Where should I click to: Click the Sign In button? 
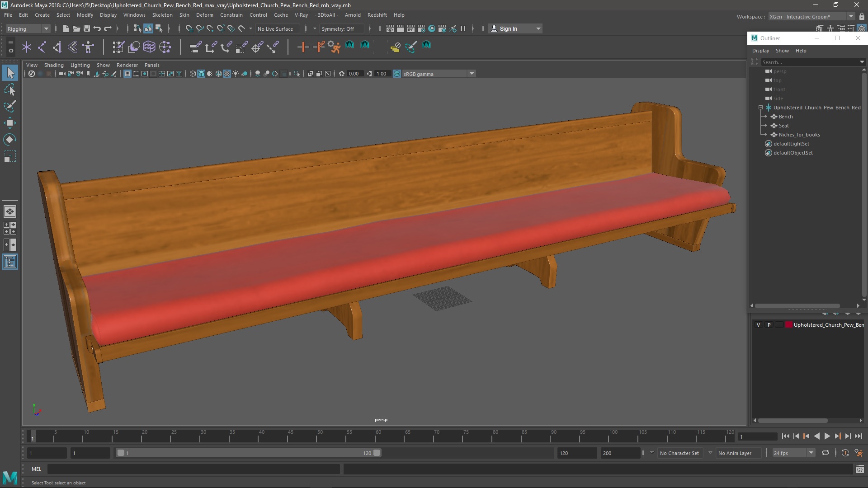pyautogui.click(x=508, y=28)
